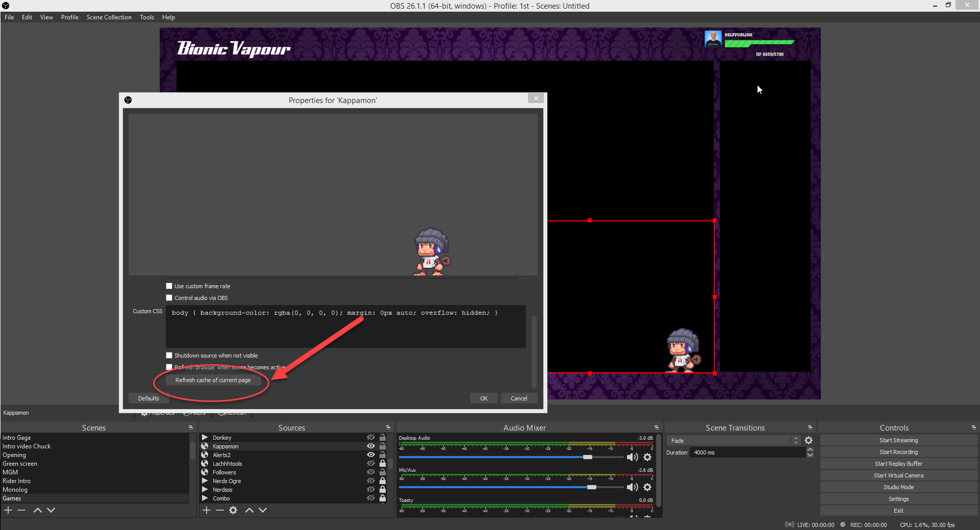Check Control audio via OBS
The image size is (980, 530).
pos(169,297)
